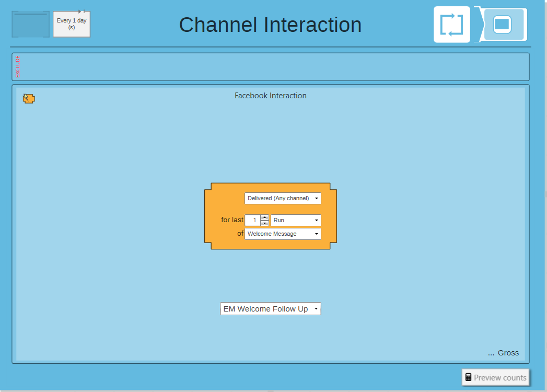
Task: Click the Facebook Interaction title
Action: pyautogui.click(x=270, y=96)
